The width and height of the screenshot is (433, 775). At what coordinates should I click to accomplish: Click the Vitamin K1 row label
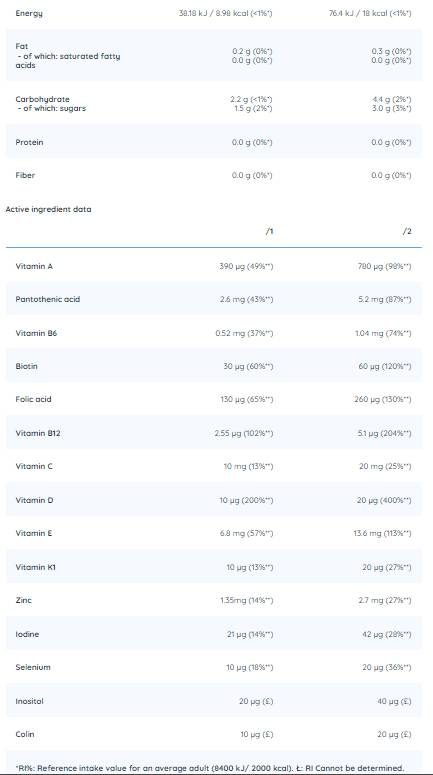point(35,567)
